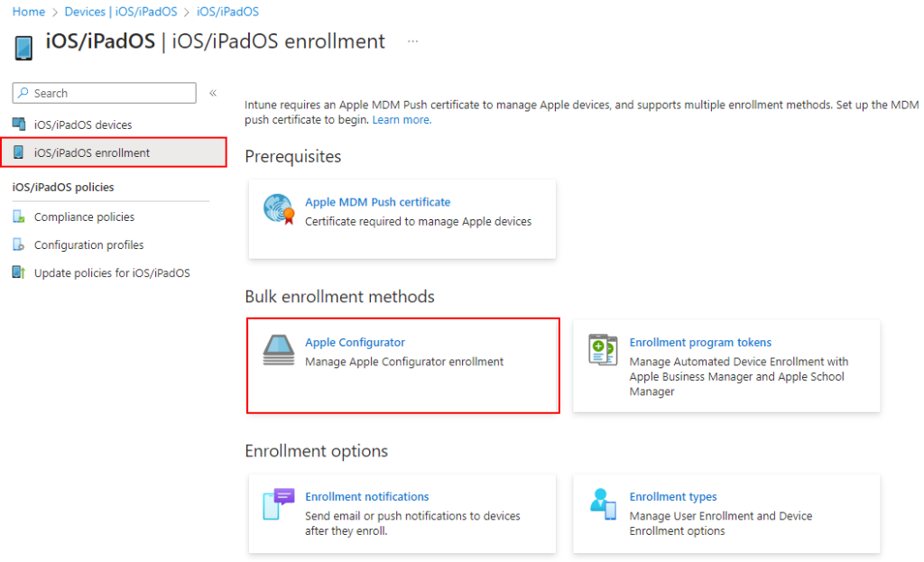
Task: Open Enrollment types link
Action: [x=673, y=497]
